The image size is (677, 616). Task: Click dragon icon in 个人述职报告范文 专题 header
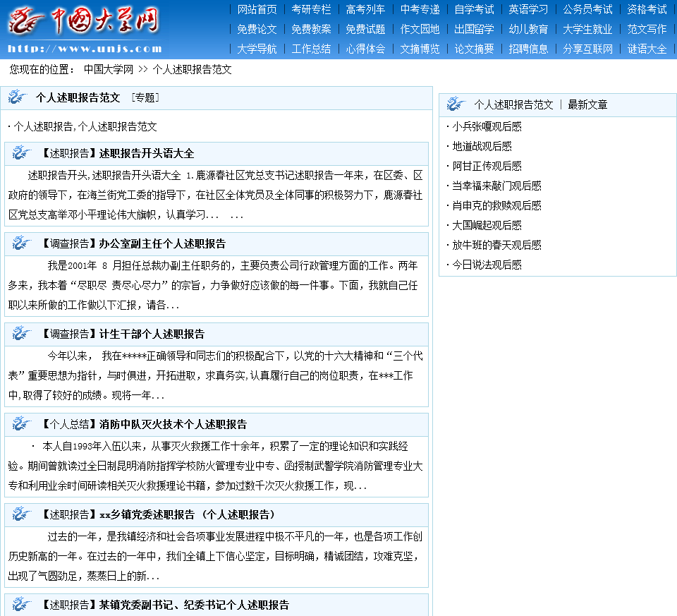[x=18, y=97]
